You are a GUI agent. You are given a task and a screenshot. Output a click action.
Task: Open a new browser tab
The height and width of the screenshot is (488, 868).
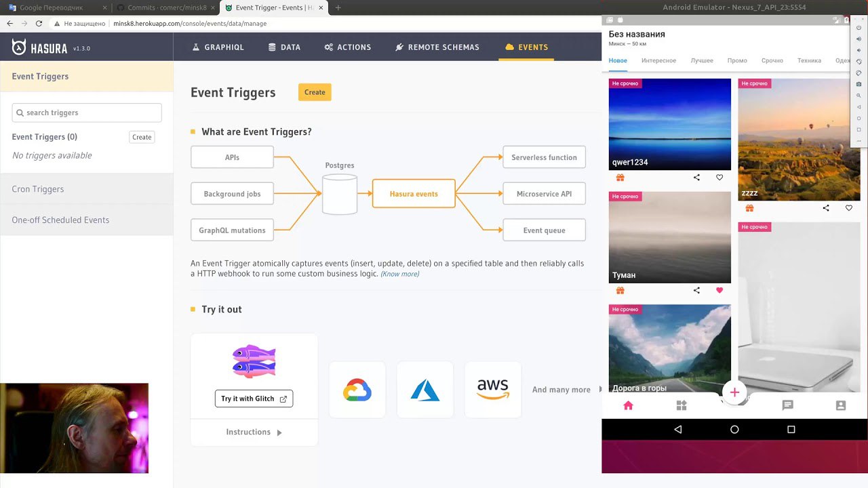coord(338,8)
